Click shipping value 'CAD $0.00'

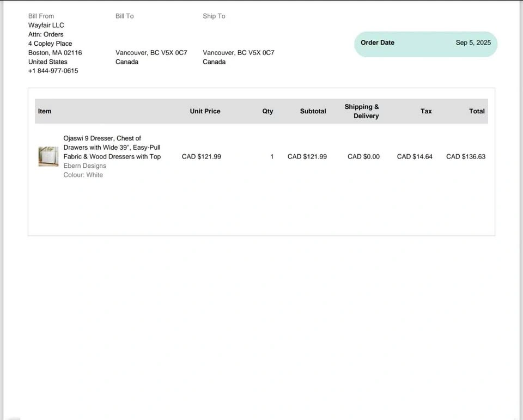[363, 156]
